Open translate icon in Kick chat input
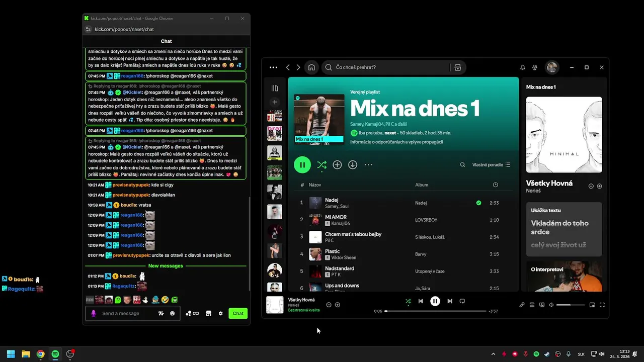This screenshot has height=362, width=644. [x=161, y=313]
